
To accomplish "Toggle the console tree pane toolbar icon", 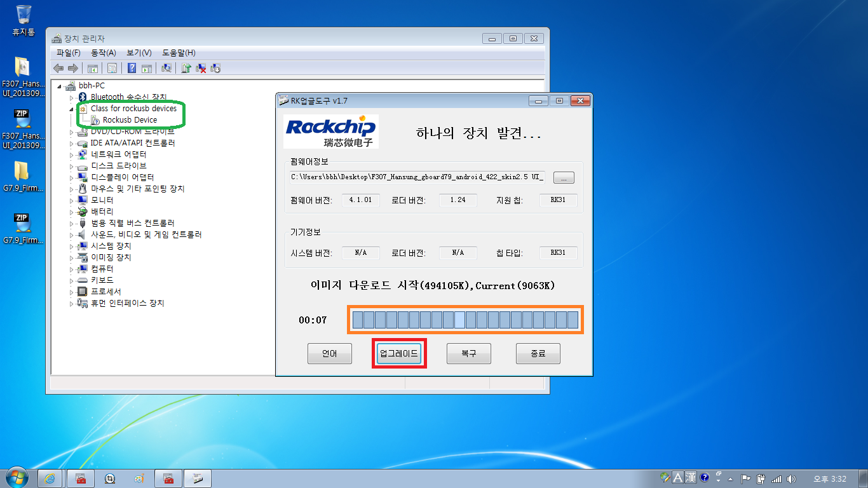I will click(x=93, y=68).
